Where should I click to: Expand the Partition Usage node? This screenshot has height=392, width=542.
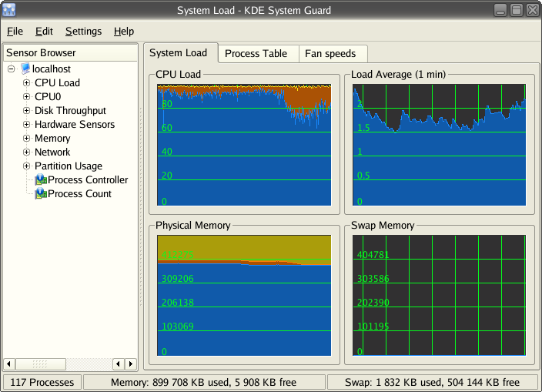[x=26, y=166]
